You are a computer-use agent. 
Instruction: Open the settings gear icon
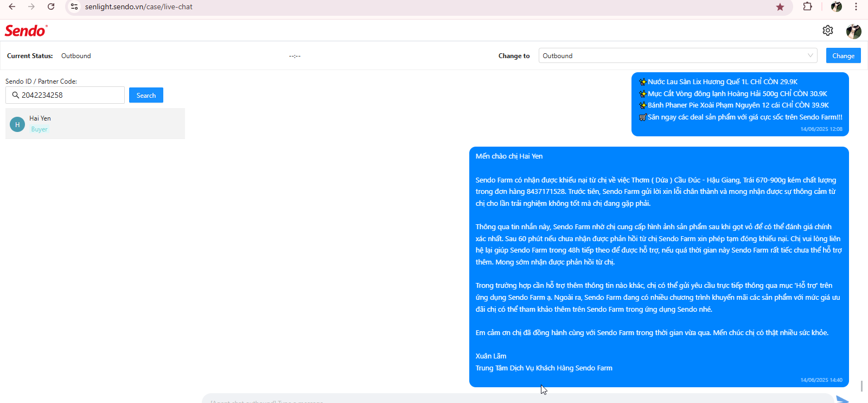pyautogui.click(x=828, y=30)
